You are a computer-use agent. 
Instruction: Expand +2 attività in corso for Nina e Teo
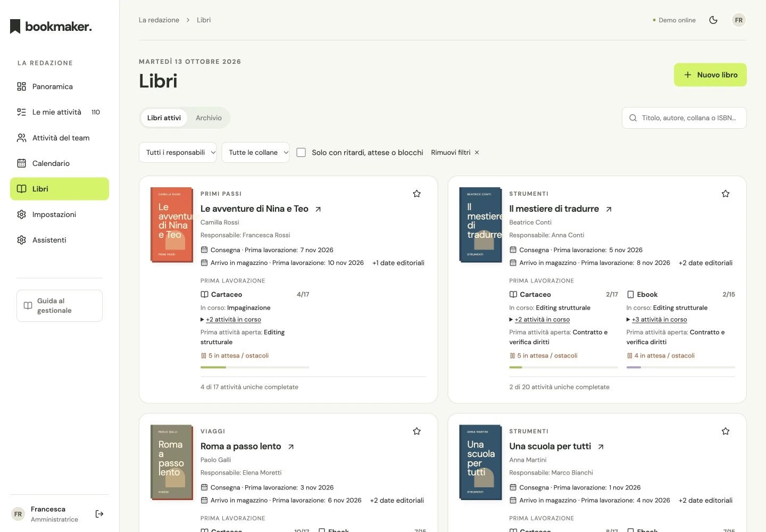pos(231,320)
